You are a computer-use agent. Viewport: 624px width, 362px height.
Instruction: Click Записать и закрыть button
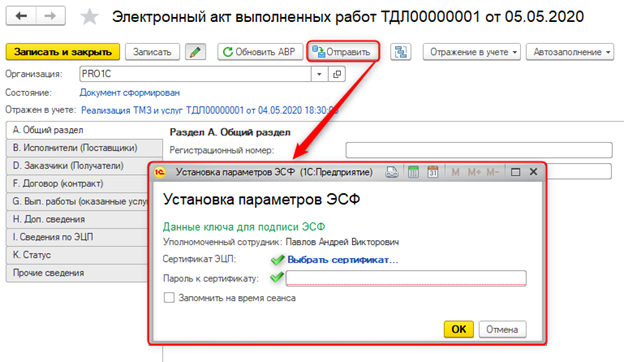[x=63, y=52]
